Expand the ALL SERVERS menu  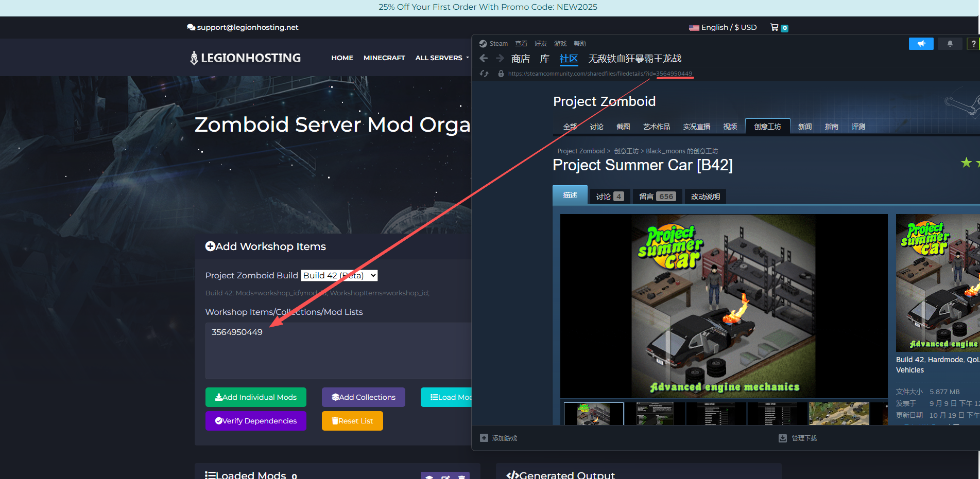coord(442,58)
